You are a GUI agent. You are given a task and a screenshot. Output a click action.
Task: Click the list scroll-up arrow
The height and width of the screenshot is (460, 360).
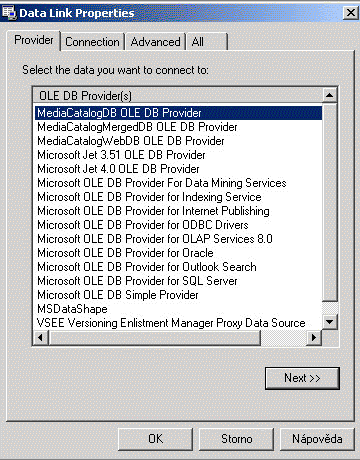click(x=330, y=95)
